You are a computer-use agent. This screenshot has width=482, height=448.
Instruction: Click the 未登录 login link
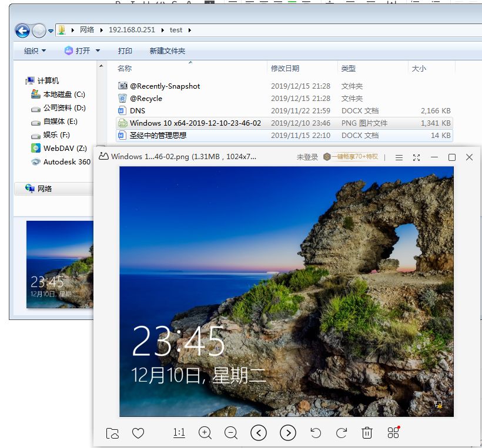tap(307, 157)
